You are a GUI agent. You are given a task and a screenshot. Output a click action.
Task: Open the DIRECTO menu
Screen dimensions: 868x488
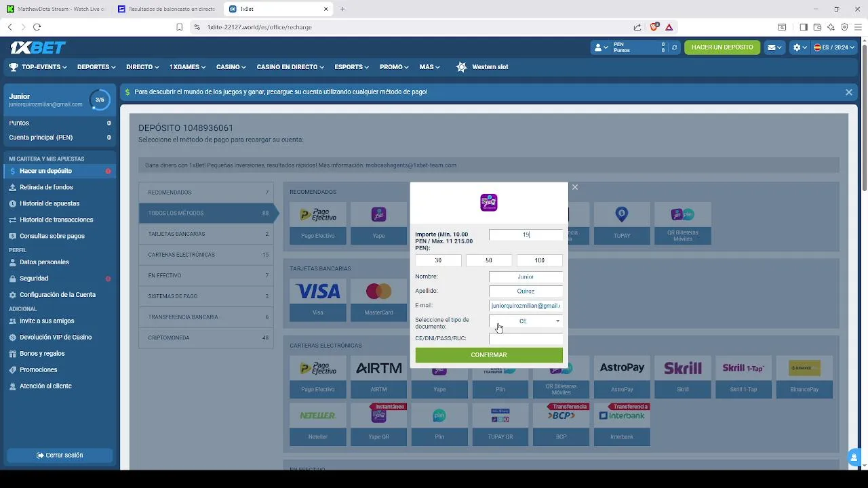click(142, 67)
